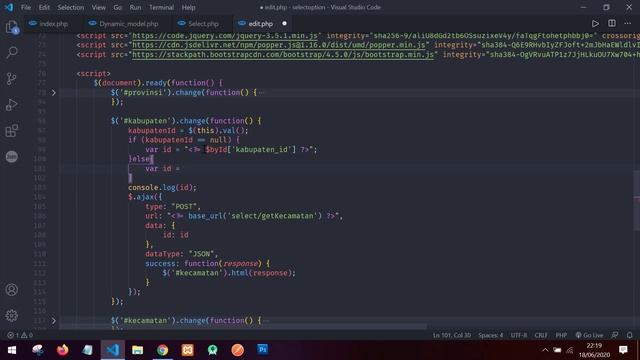Open the Action Center notifications

pos(623,350)
